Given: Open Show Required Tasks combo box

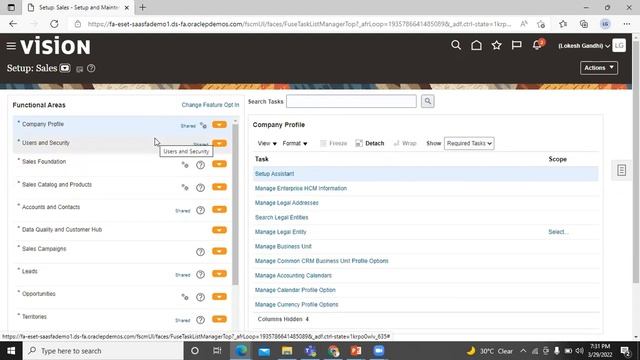Looking at the screenshot, I should click(469, 143).
